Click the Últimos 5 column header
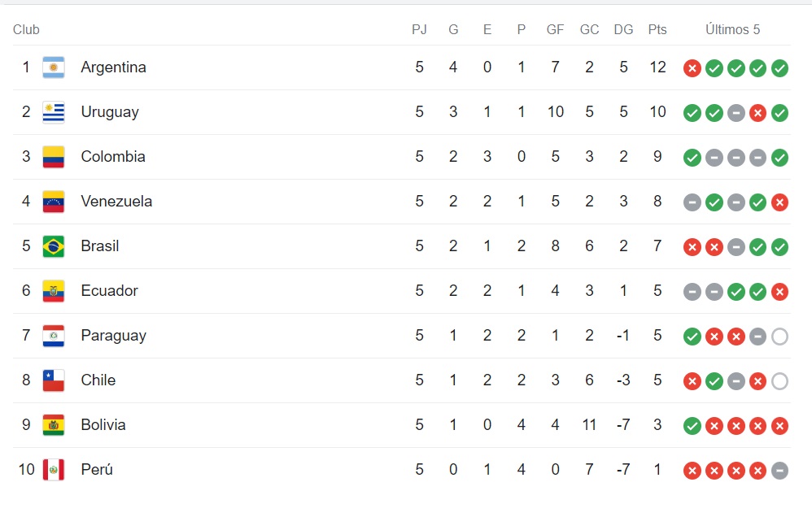The width and height of the screenshot is (812, 517). [x=732, y=30]
